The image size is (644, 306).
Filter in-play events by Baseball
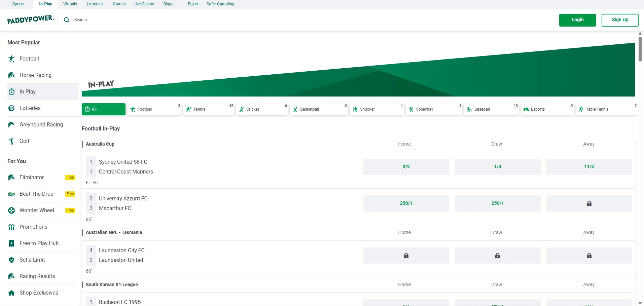click(492, 109)
